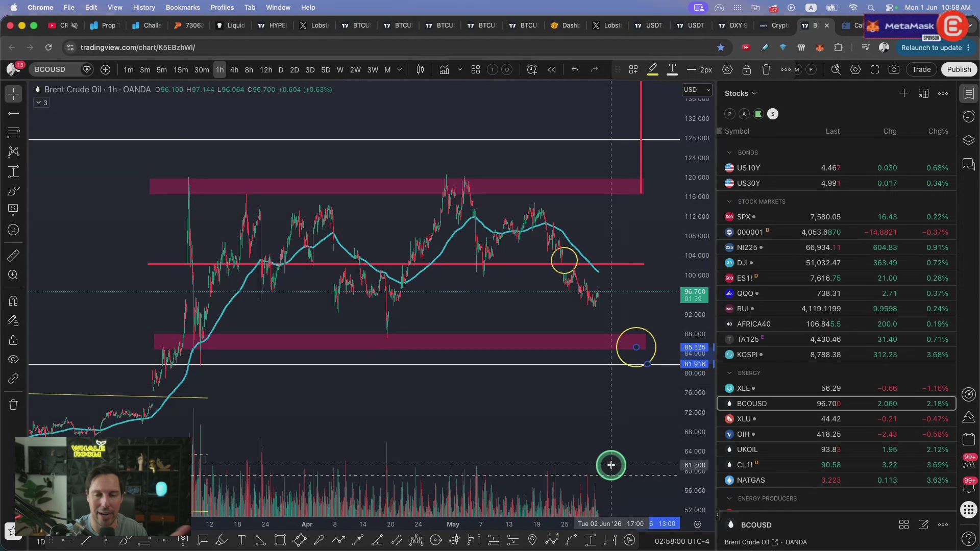
Task: Open the Indicators menu
Action: (x=445, y=70)
